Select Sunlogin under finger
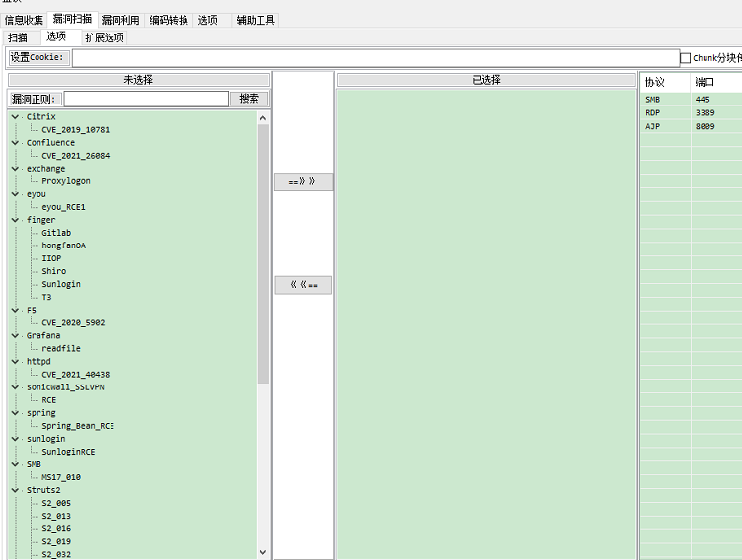742x560 pixels. 61,284
